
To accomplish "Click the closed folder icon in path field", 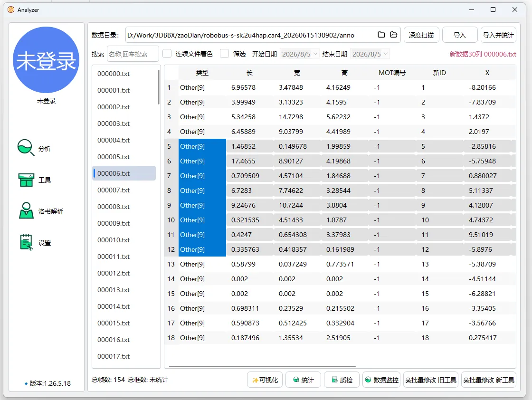I will coord(381,35).
